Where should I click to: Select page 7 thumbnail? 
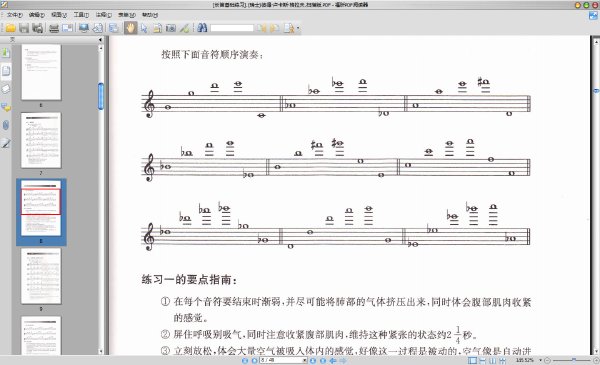(41, 140)
